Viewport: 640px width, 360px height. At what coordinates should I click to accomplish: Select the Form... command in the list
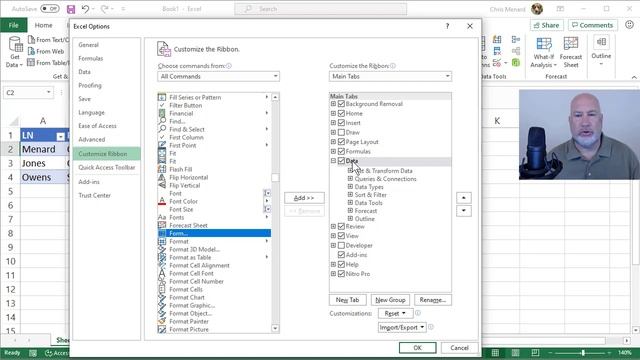[214, 233]
